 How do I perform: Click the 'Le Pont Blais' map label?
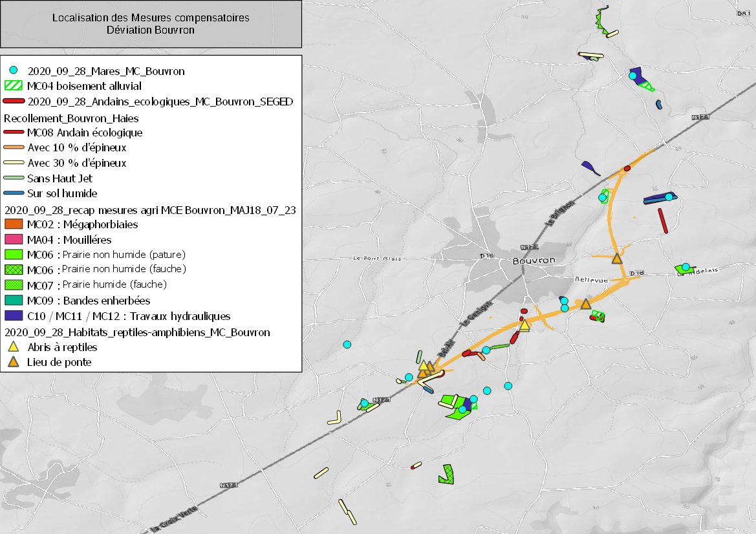[377, 259]
